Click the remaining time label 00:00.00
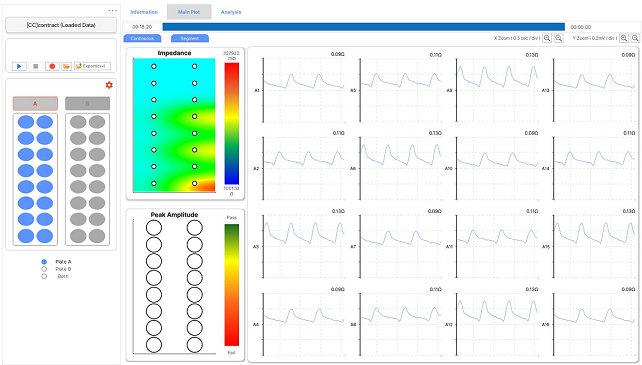 (x=581, y=27)
